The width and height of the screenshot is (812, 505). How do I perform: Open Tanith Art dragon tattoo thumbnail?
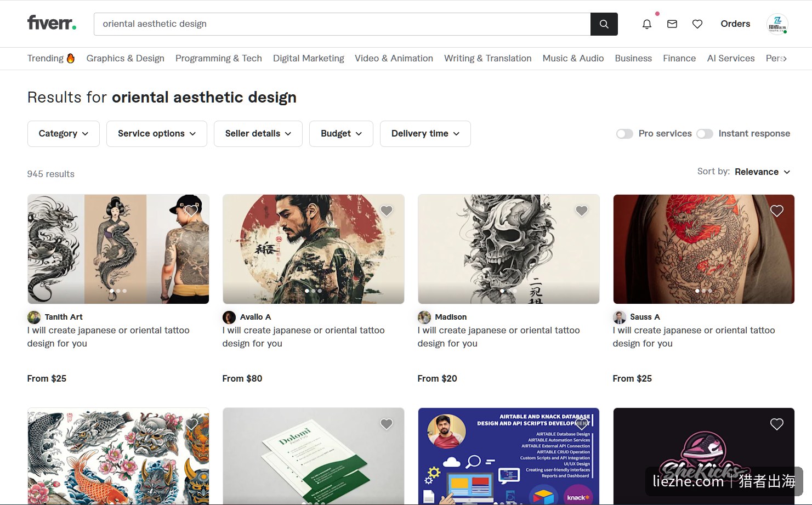click(118, 249)
